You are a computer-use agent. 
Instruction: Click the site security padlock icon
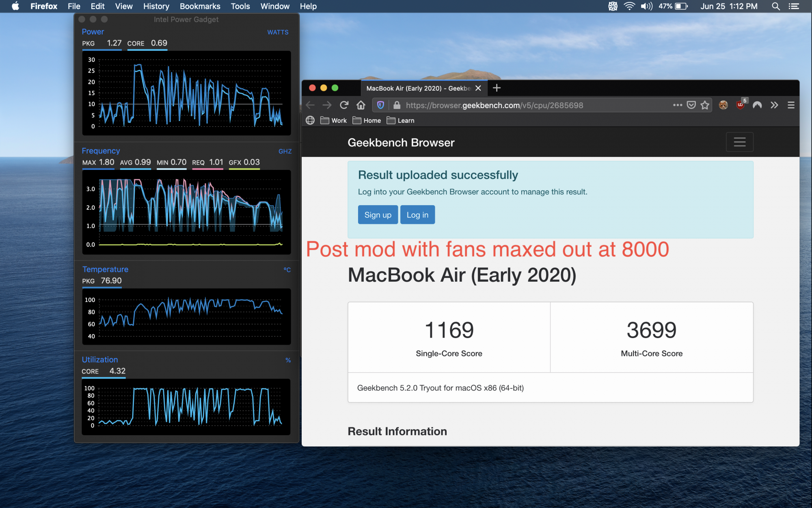(397, 105)
